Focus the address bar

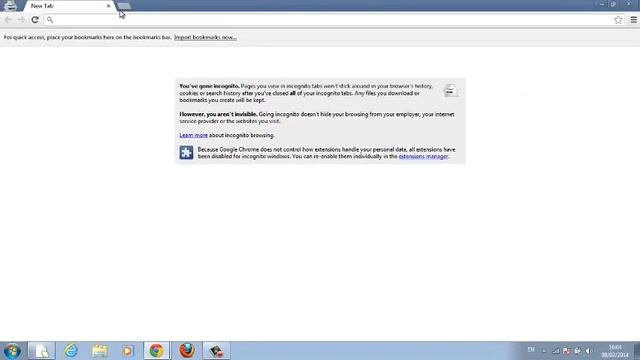click(333, 20)
